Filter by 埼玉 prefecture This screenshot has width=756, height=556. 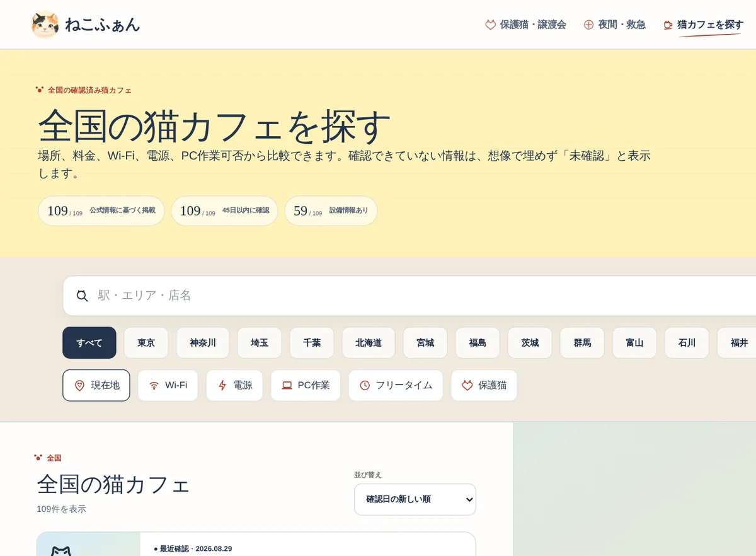coord(260,343)
